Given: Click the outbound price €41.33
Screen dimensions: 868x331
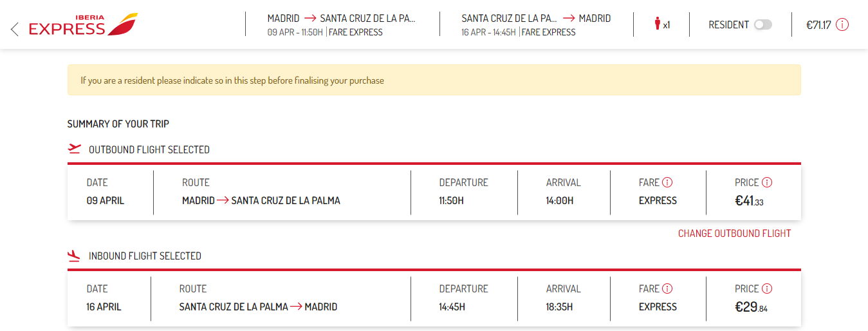Looking at the screenshot, I should click(749, 201).
